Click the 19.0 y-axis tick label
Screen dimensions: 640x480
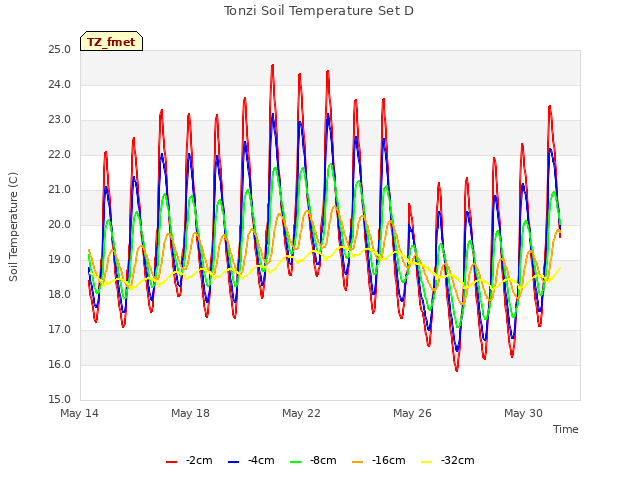coord(60,260)
